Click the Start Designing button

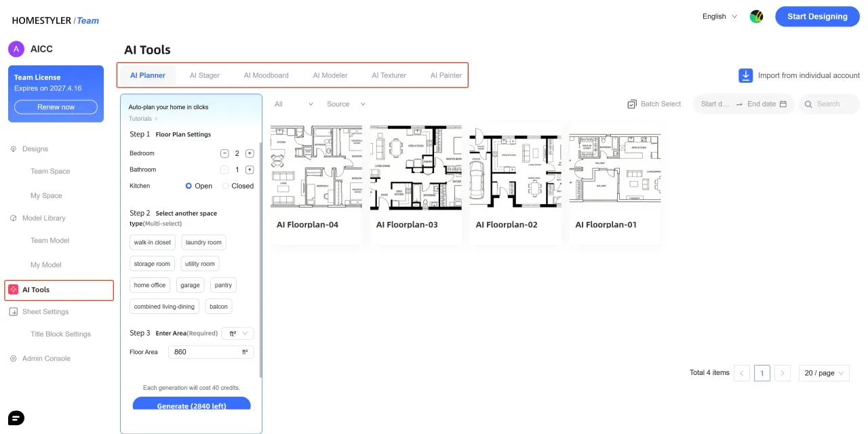[817, 16]
